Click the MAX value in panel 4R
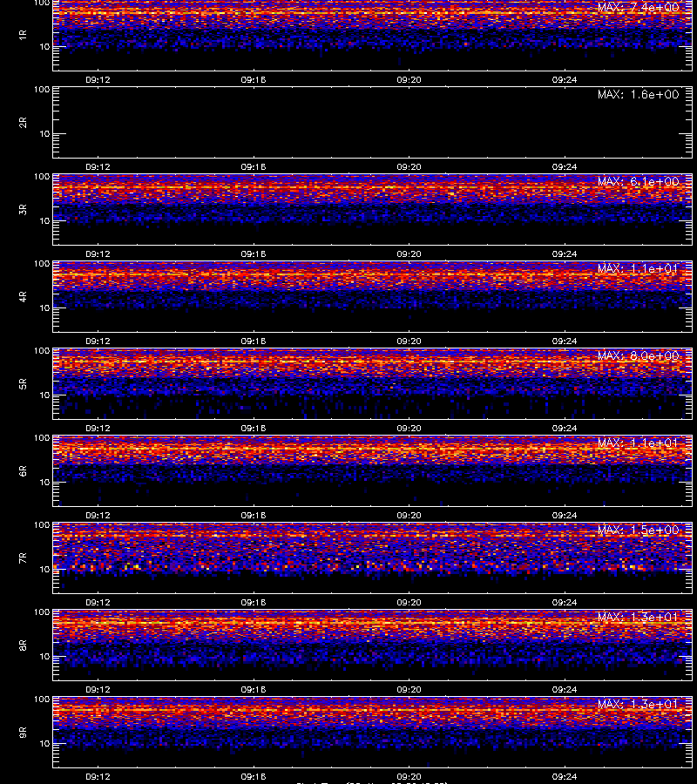 coord(638,268)
